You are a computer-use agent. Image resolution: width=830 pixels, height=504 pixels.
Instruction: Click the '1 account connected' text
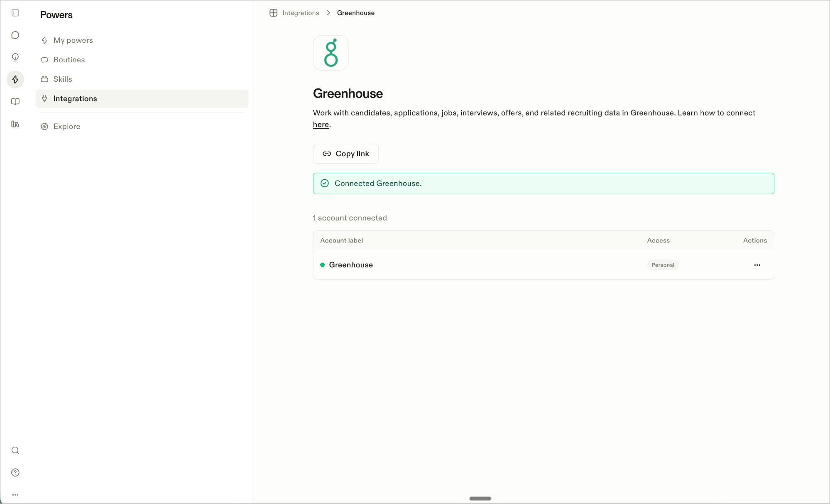pos(350,218)
